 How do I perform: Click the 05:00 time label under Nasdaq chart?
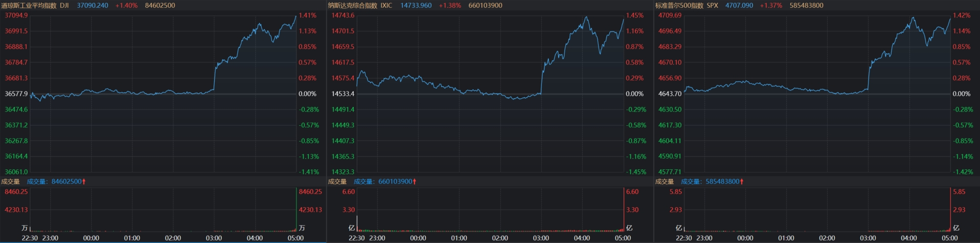coord(623,238)
